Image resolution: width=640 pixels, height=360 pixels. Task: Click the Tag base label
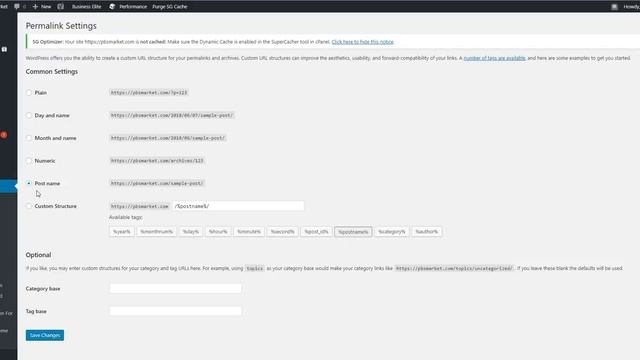click(36, 311)
